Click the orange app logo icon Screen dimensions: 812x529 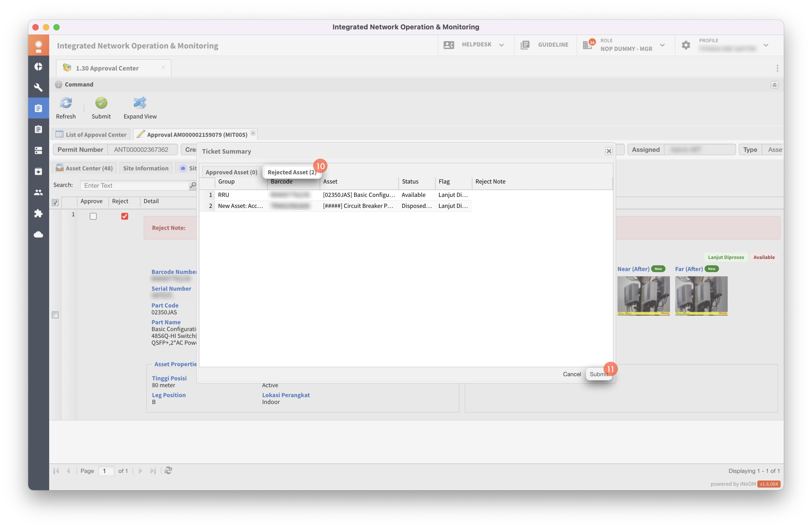coord(38,45)
